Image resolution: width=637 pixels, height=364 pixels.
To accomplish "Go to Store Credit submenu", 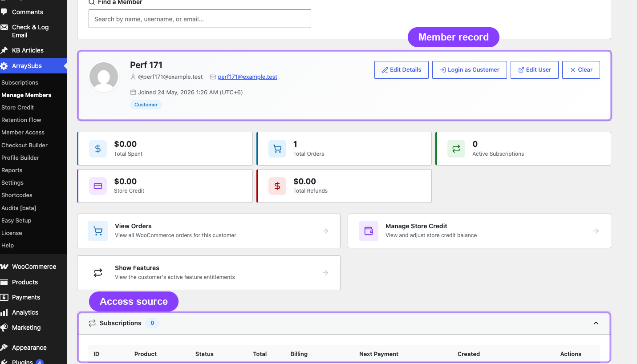I will tap(17, 107).
